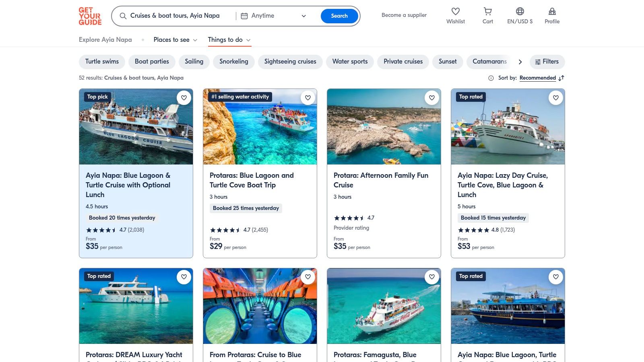Open the GetYourGuide home logo

(x=90, y=16)
